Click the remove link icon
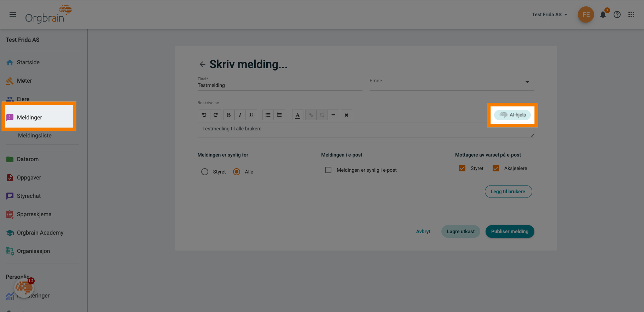This screenshot has height=312, width=644. [322, 115]
